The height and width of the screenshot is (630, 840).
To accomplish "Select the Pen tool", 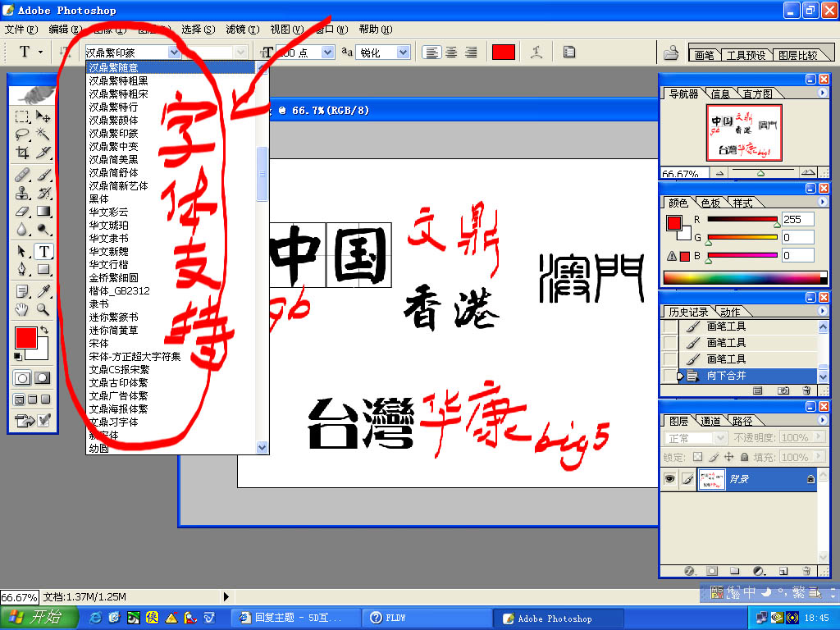I will click(22, 268).
